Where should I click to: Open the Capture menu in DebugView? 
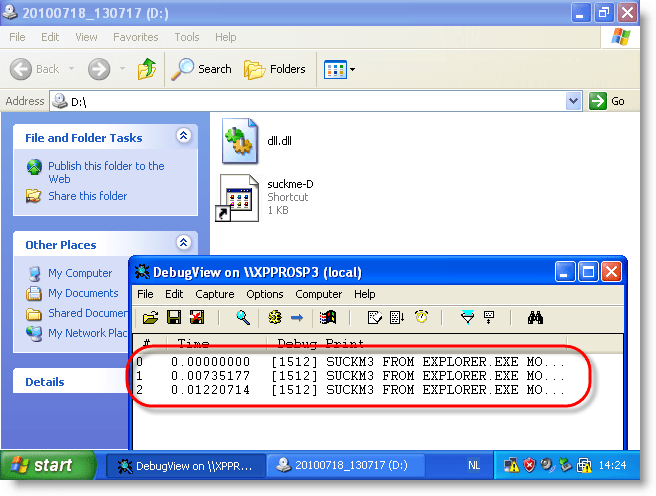click(214, 294)
